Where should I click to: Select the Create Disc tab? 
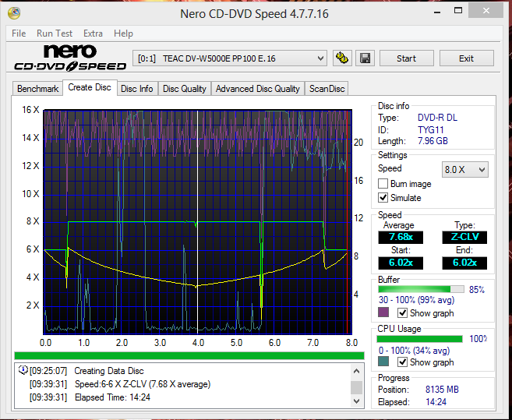90,87
